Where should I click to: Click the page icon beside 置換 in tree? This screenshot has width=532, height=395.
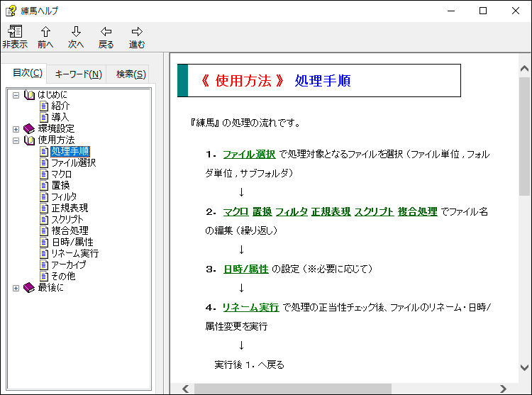coord(44,186)
